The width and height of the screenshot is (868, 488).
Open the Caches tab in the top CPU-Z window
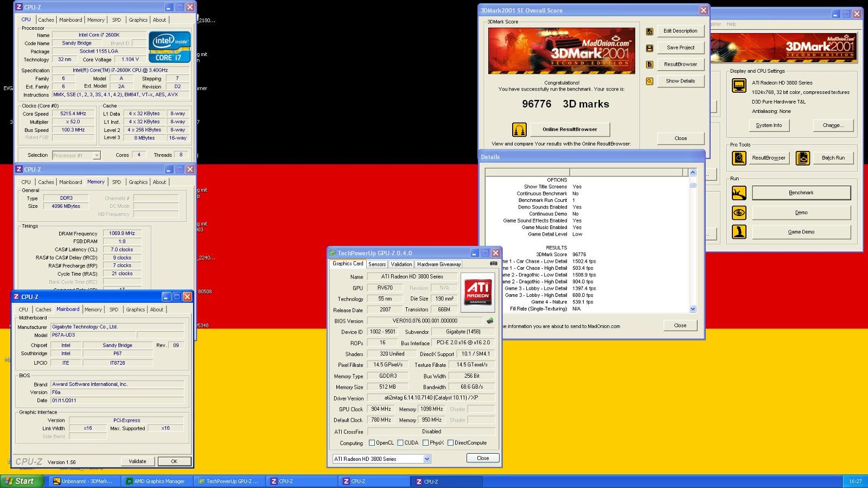(46, 20)
